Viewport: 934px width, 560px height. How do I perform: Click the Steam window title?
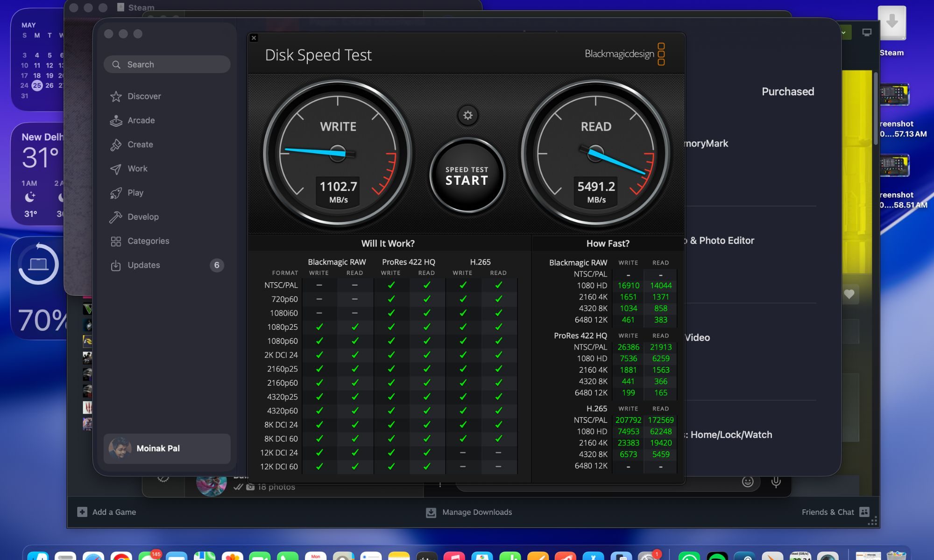pos(141,7)
